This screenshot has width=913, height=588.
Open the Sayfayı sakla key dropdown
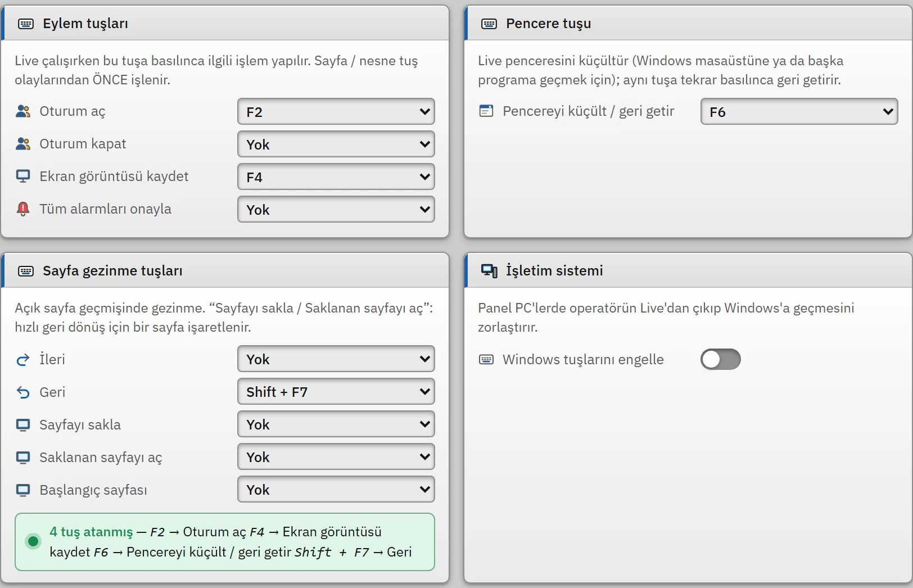tap(336, 424)
